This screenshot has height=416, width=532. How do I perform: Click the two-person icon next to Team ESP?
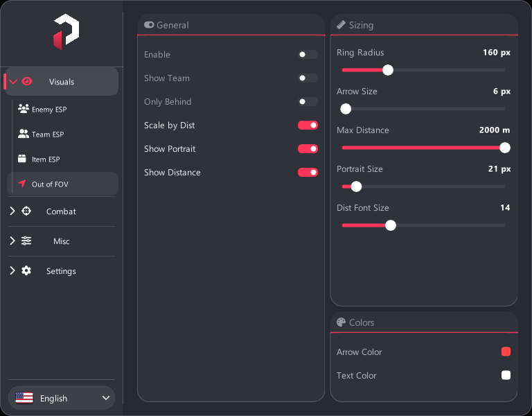[24, 134]
